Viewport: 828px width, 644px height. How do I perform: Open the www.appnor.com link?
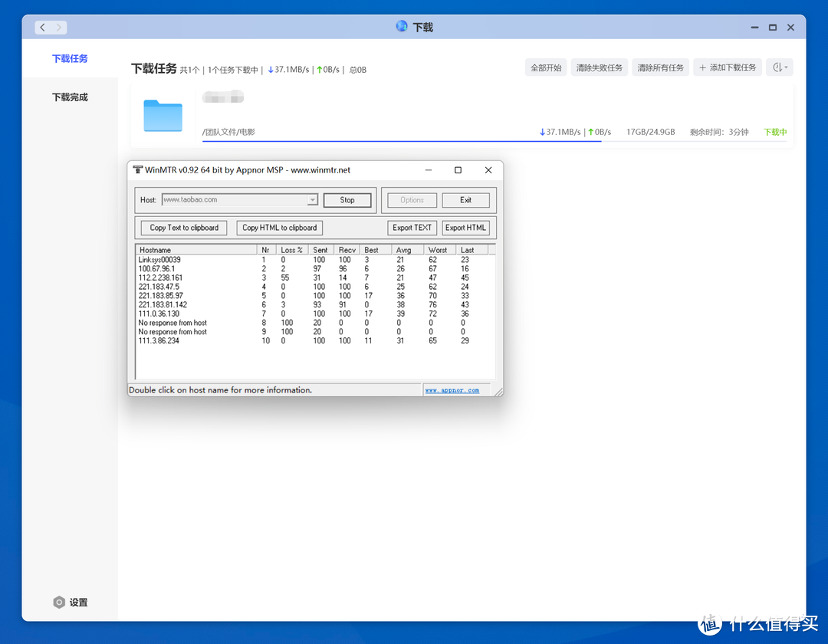[452, 390]
